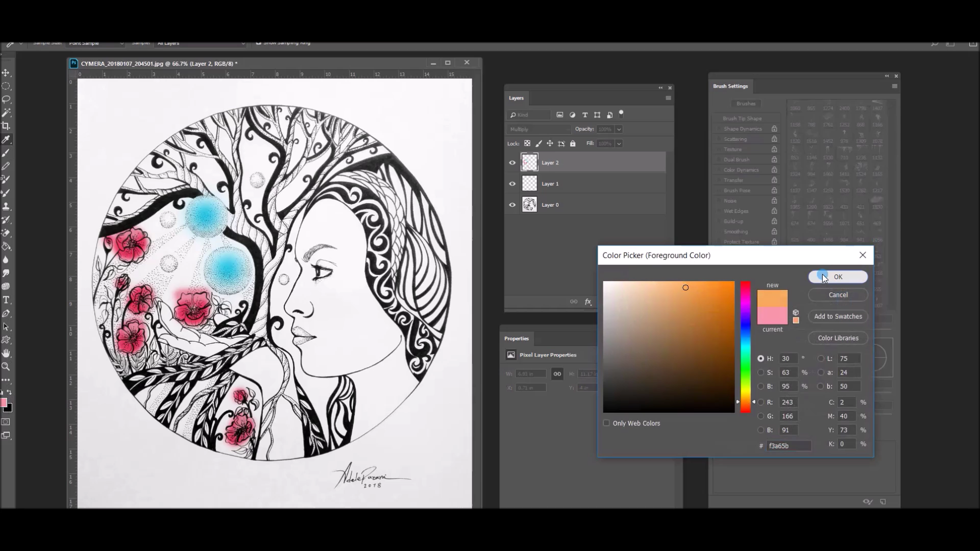This screenshot has width=980, height=551.
Task: Toggle Quick Mask mode
Action: tap(6, 422)
